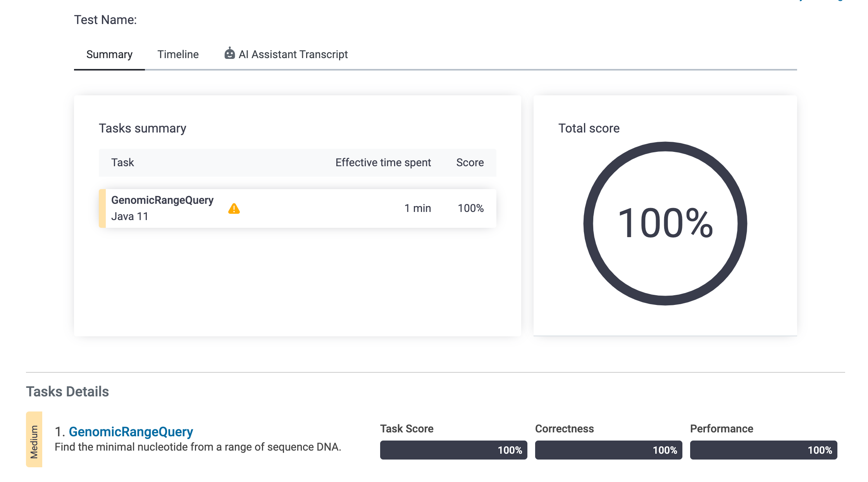Click the Score column header

point(470,162)
